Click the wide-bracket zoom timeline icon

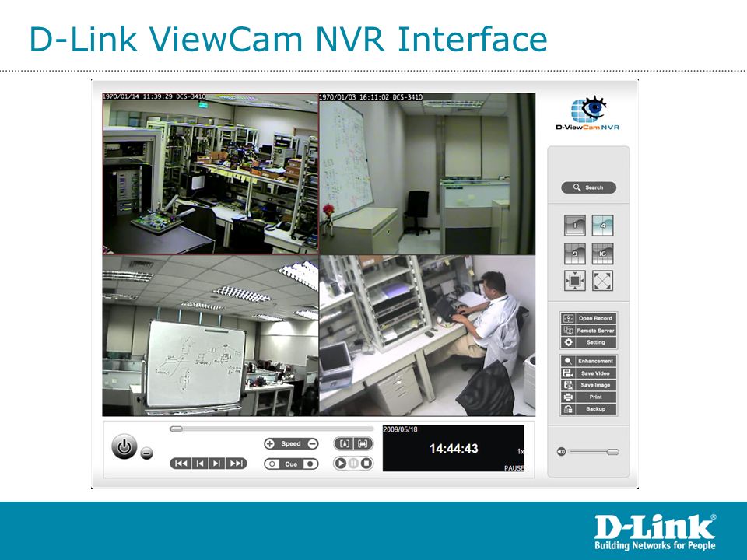click(x=363, y=444)
